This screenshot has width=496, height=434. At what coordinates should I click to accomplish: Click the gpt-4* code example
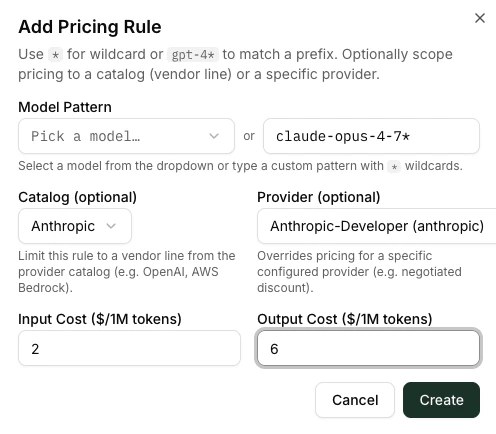click(193, 55)
